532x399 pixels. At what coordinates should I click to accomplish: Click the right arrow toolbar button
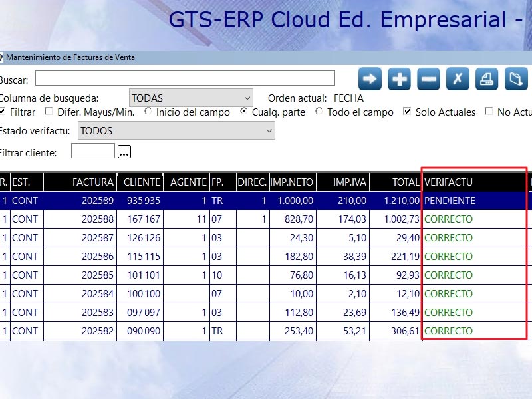tap(370, 79)
